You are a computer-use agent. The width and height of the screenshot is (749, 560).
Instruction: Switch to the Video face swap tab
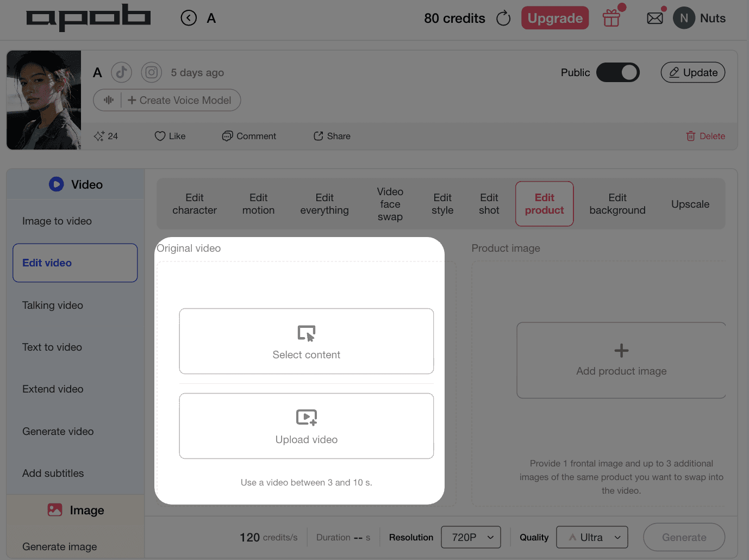pyautogui.click(x=390, y=204)
